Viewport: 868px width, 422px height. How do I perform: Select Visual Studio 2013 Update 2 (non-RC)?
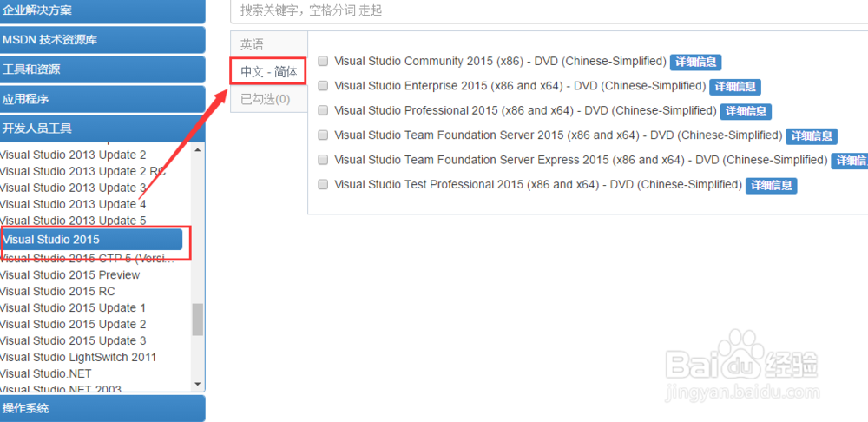tap(73, 155)
